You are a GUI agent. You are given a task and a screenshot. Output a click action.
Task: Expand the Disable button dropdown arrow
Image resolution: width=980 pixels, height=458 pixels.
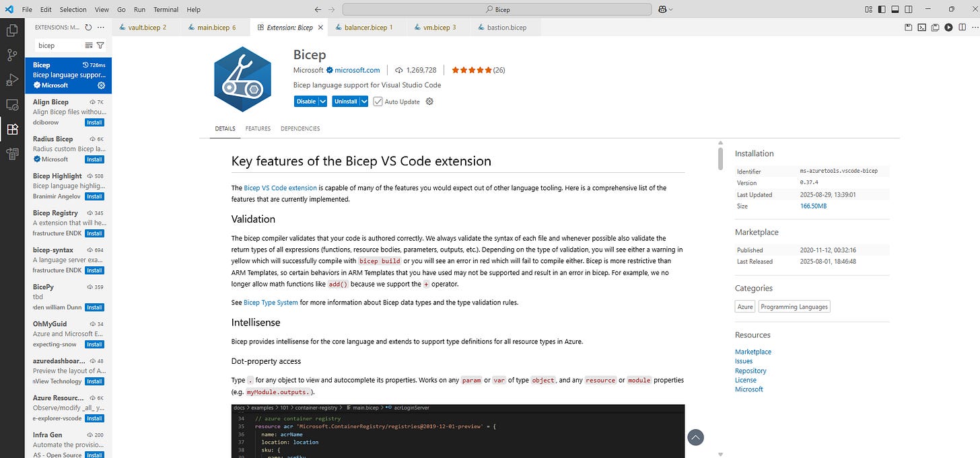[322, 102]
